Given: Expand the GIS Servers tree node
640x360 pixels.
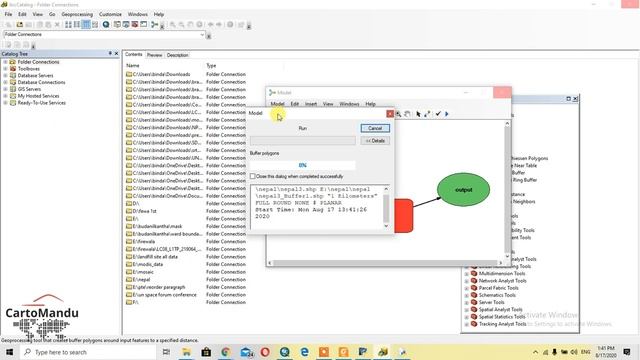Looking at the screenshot, I should click(x=5, y=89).
